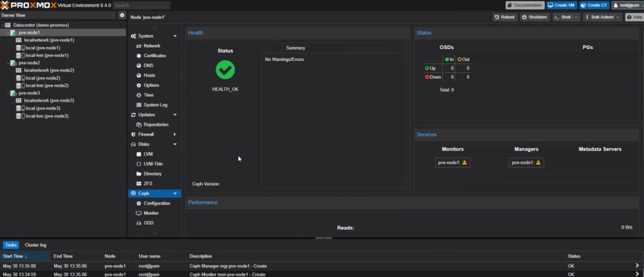Click the Help button
The height and width of the screenshot is (277, 644).
pos(634,17)
